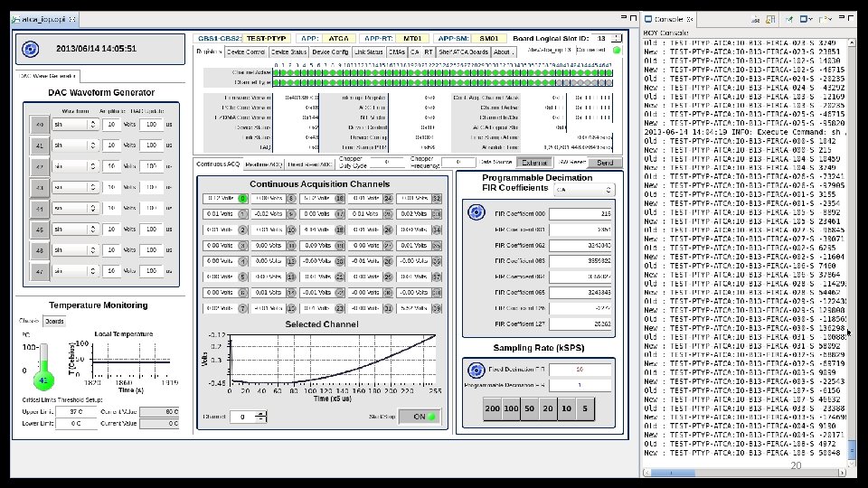Click the Selected Channel number spinner arrows

point(260,417)
